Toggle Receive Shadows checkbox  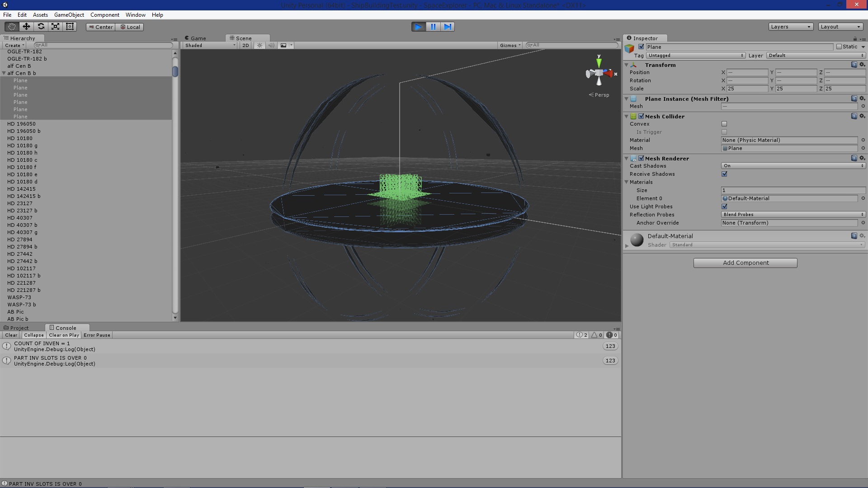click(x=724, y=174)
